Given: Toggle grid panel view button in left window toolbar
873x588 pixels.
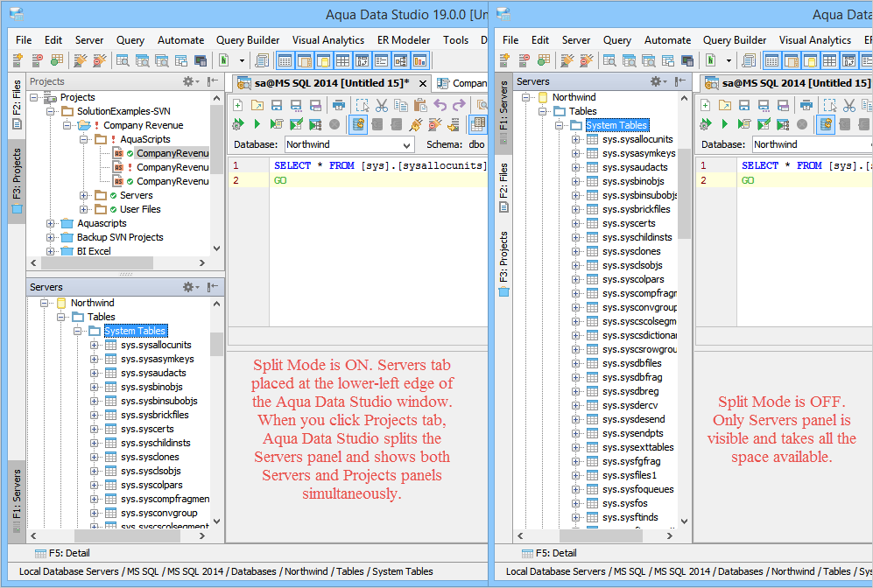Looking at the screenshot, I should [x=343, y=60].
